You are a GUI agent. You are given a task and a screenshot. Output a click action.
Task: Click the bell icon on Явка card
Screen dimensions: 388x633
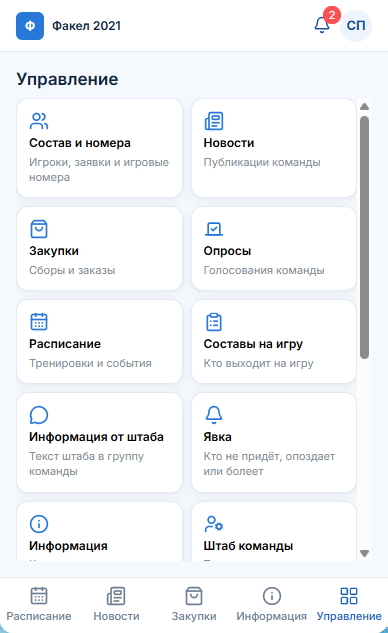click(214, 415)
